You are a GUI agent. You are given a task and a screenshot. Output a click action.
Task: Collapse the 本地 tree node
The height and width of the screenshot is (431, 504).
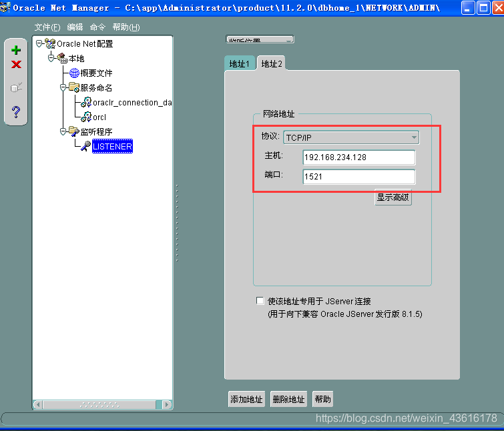51,58
